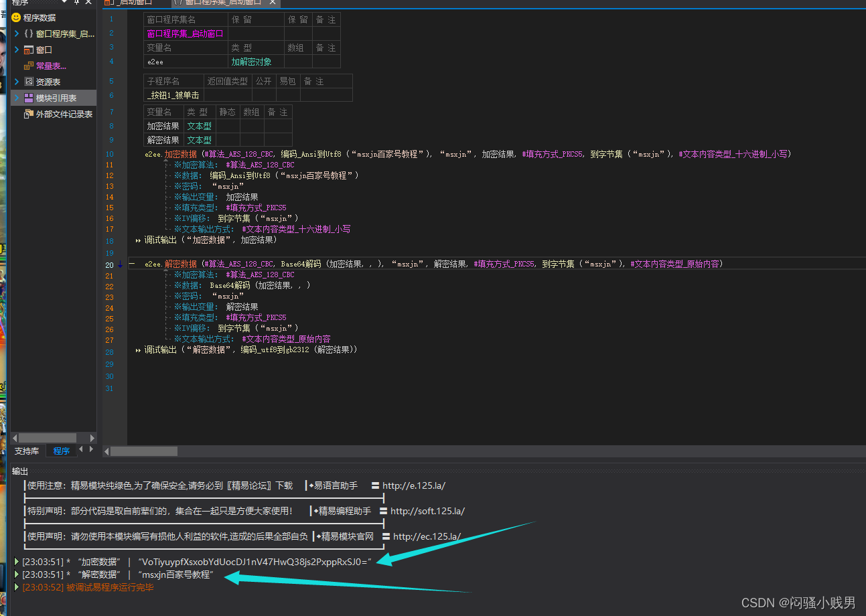The width and height of the screenshot is (866, 616).
Task: Click code editor horizontal scrollbar thumb
Action: pos(144,451)
